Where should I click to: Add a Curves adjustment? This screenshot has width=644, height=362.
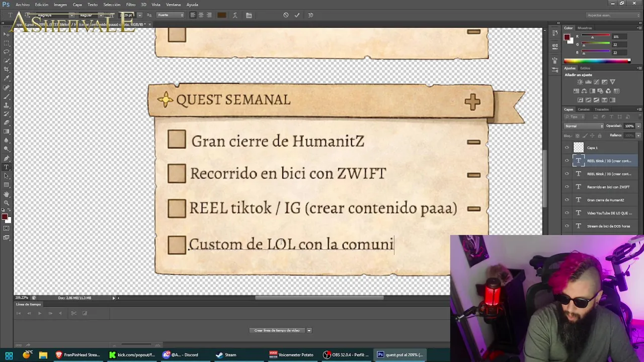coord(596,82)
